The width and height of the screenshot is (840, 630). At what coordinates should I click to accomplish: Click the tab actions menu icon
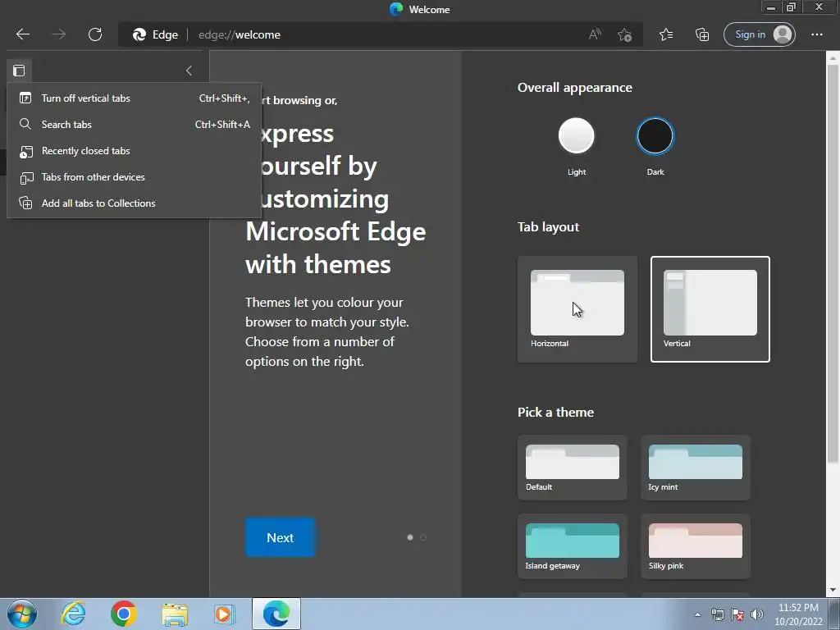click(x=20, y=71)
